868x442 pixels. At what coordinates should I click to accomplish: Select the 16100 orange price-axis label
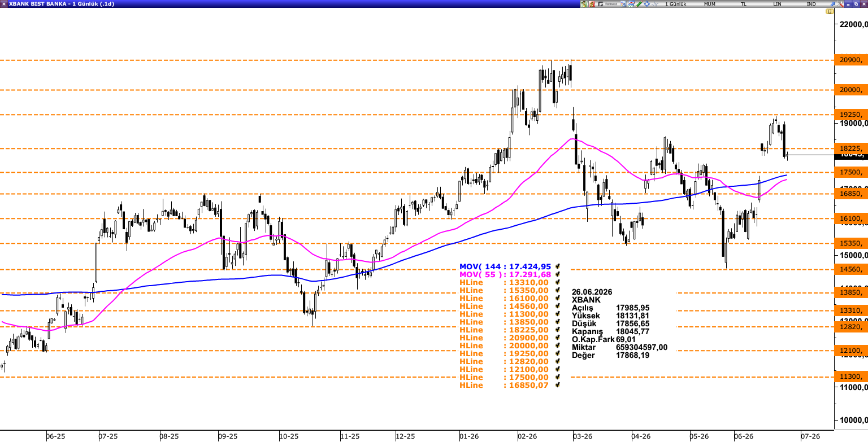pos(851,218)
